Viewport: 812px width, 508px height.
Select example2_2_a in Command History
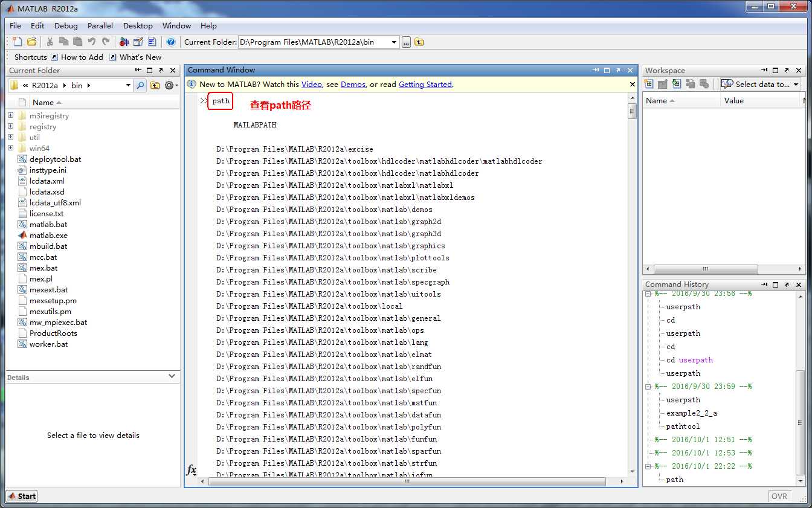(x=691, y=413)
